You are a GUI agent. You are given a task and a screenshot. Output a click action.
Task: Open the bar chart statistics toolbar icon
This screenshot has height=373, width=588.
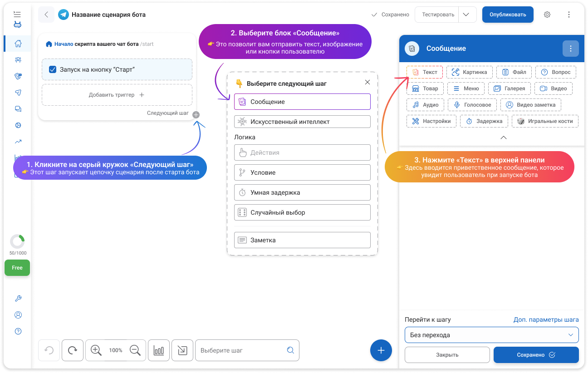click(x=159, y=350)
